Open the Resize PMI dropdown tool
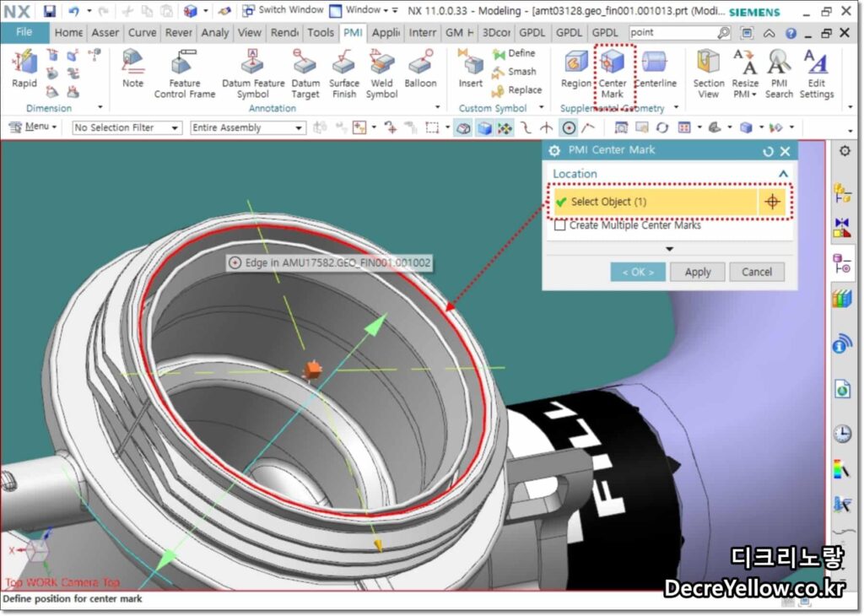The height and width of the screenshot is (616, 864). (x=745, y=74)
